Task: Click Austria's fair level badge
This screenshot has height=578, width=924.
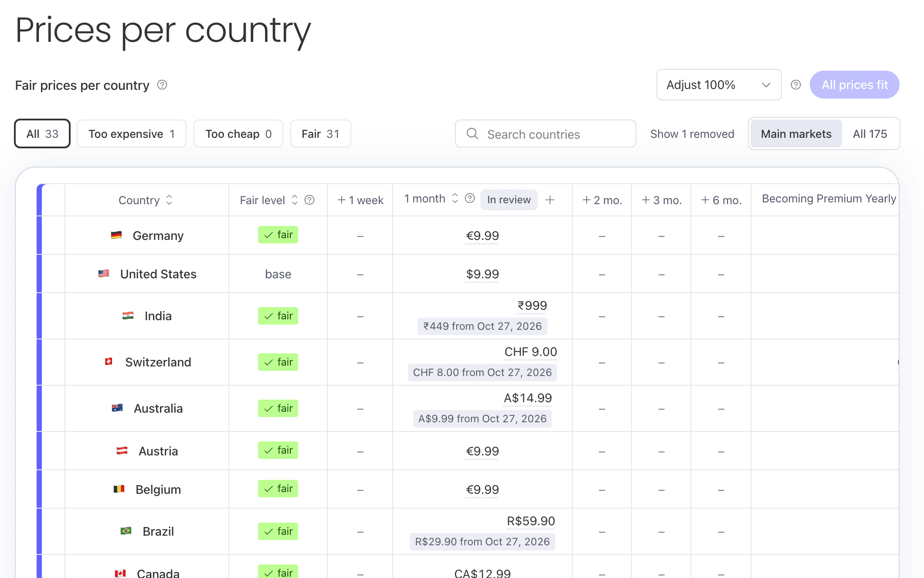Action: pyautogui.click(x=278, y=450)
